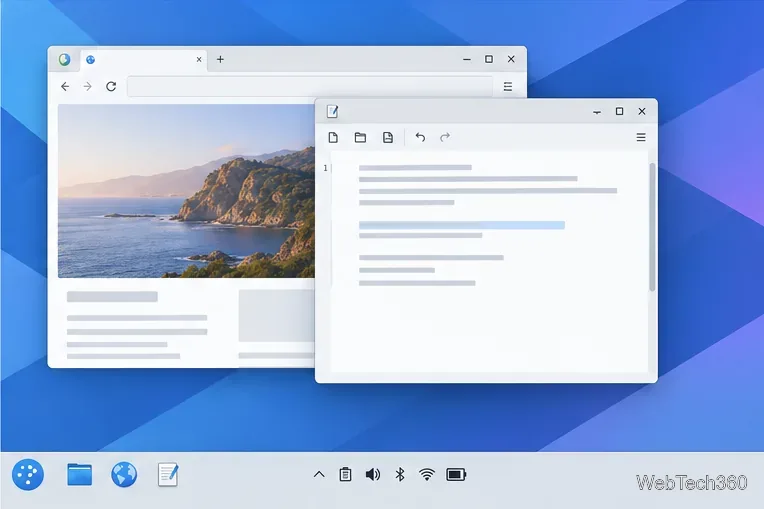The image size is (764, 509).
Task: Redo the edit in text editor
Action: pos(445,137)
